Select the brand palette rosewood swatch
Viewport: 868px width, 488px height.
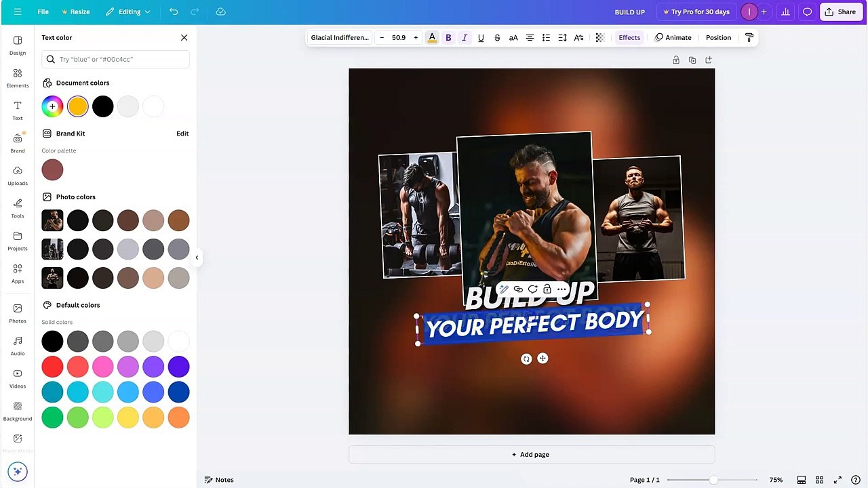52,170
